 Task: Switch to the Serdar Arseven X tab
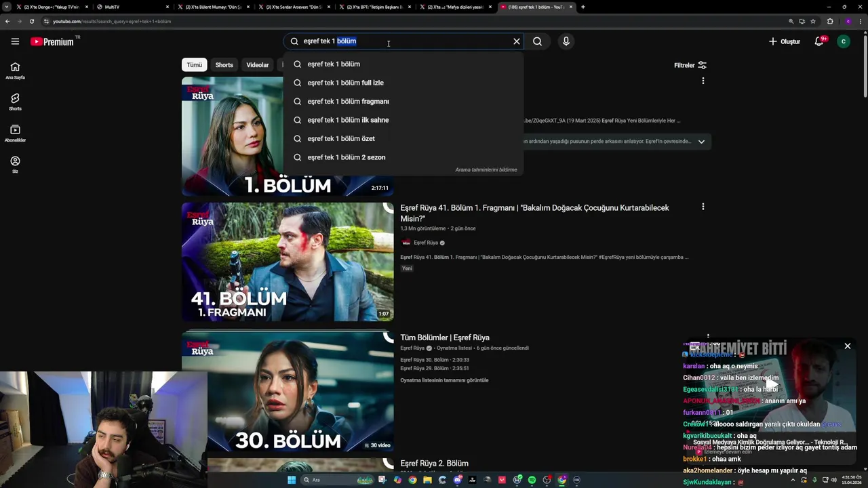pyautogui.click(x=293, y=7)
